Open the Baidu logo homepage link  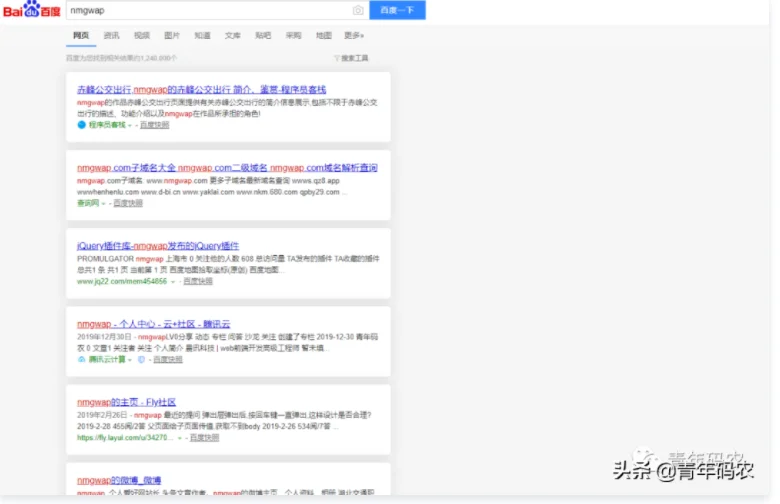(x=31, y=9)
